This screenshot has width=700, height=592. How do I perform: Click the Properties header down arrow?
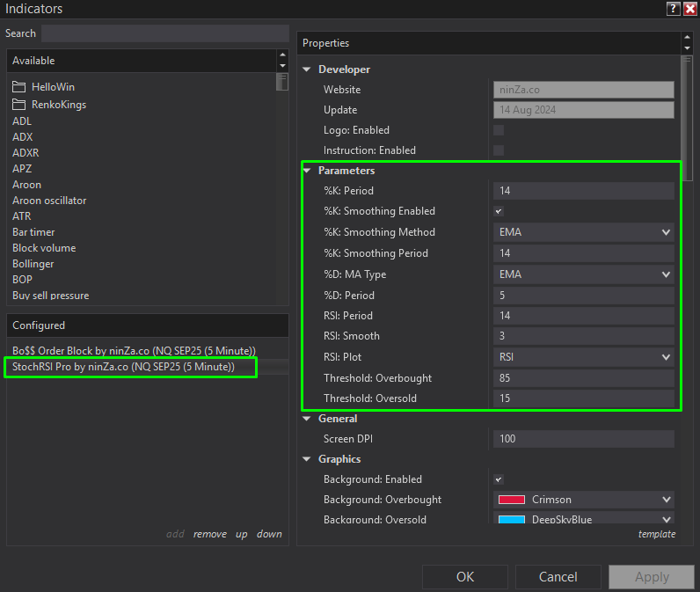[687, 48]
